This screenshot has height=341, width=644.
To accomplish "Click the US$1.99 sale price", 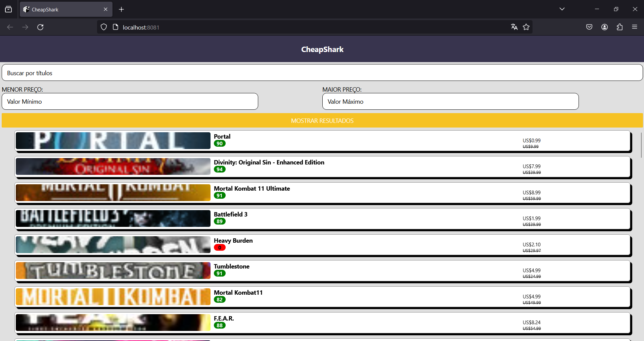I will click(x=532, y=218).
